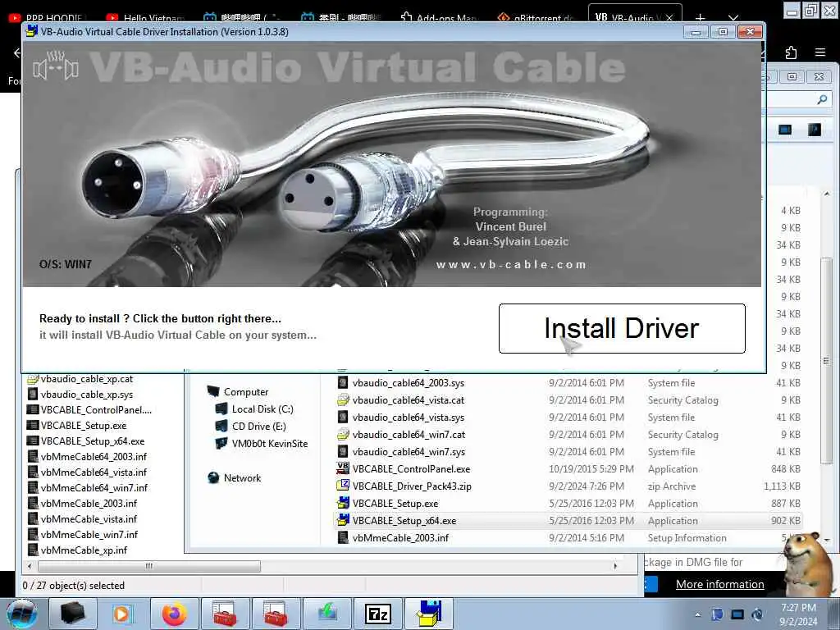The image size is (840, 630).
Task: Open a new browser tab
Action: click(700, 18)
